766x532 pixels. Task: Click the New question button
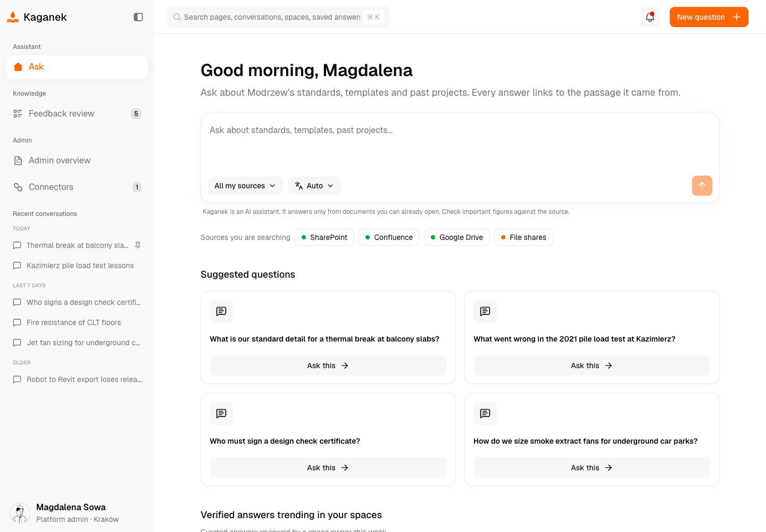point(709,17)
